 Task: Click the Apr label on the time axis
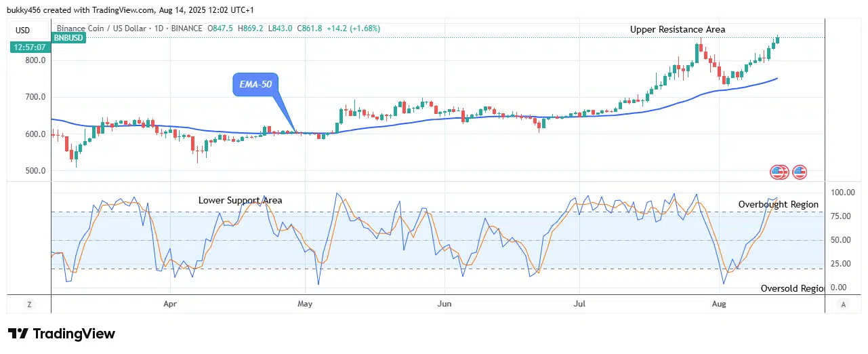pyautogui.click(x=170, y=305)
